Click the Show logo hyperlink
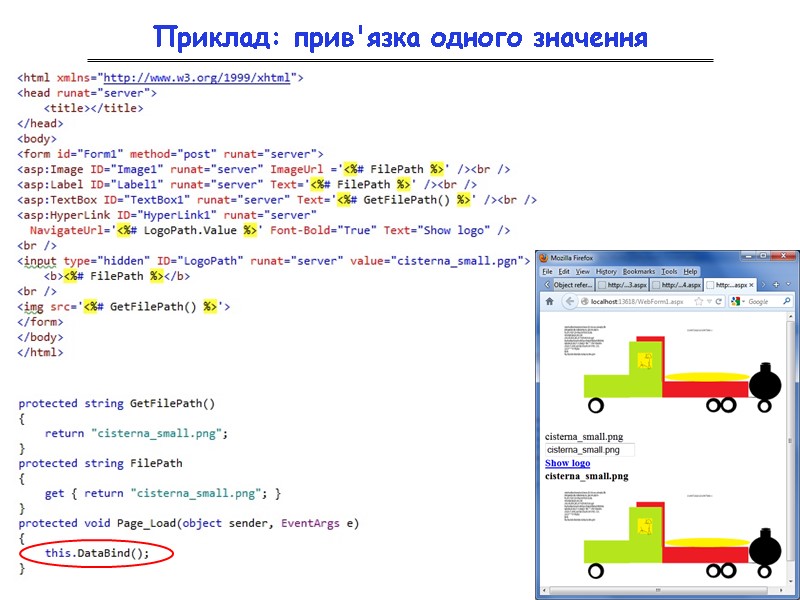The width and height of the screenshot is (800, 600). pyautogui.click(x=567, y=463)
